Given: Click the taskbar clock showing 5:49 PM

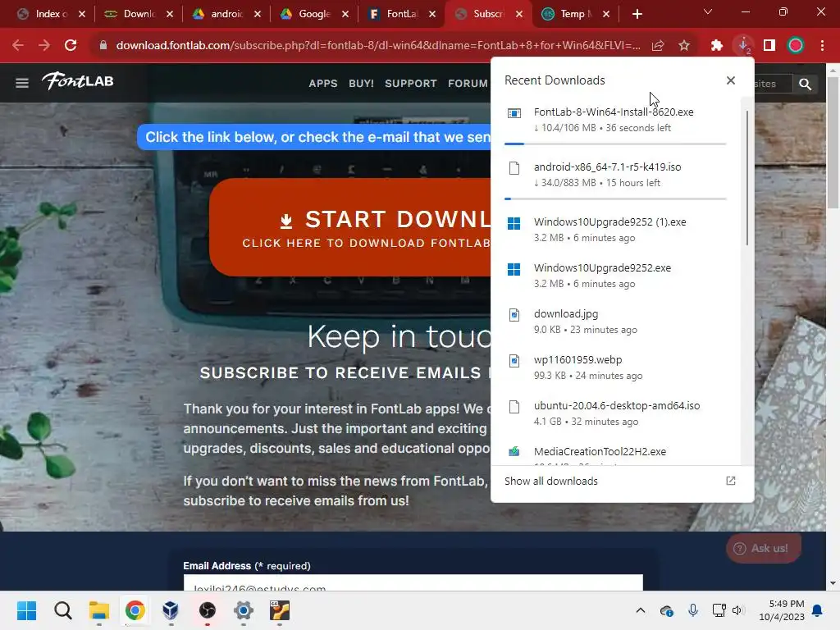Looking at the screenshot, I should point(782,610).
